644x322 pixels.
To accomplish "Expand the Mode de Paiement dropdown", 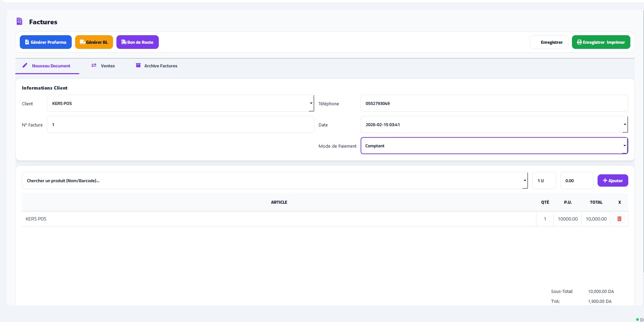I will (494, 146).
